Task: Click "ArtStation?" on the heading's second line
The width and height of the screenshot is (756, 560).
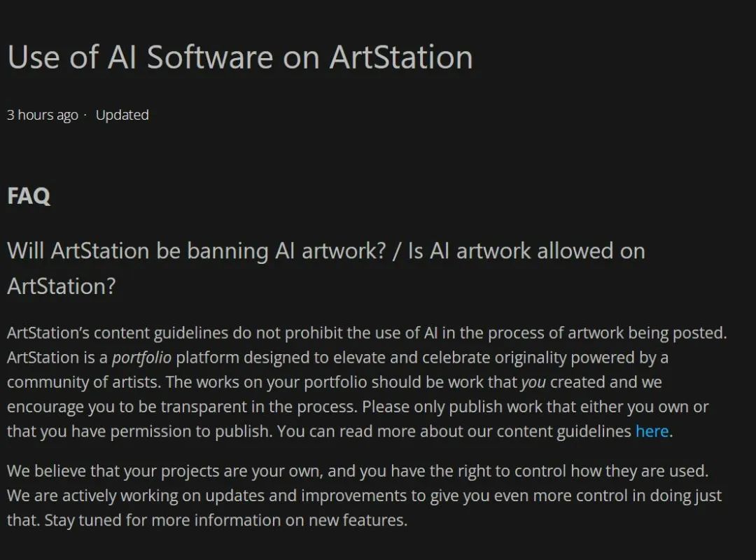Action: (x=62, y=286)
